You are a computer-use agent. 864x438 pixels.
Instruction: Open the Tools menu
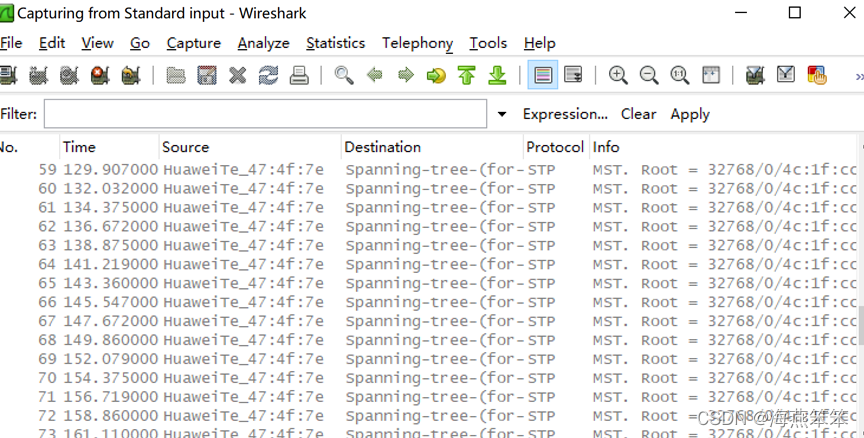pyautogui.click(x=488, y=43)
